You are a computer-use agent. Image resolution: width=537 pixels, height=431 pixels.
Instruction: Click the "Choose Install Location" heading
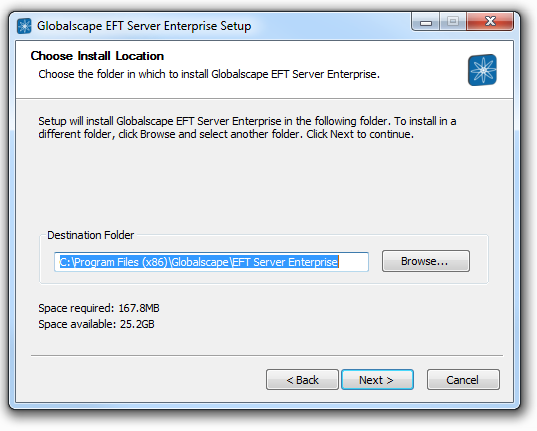click(x=97, y=56)
